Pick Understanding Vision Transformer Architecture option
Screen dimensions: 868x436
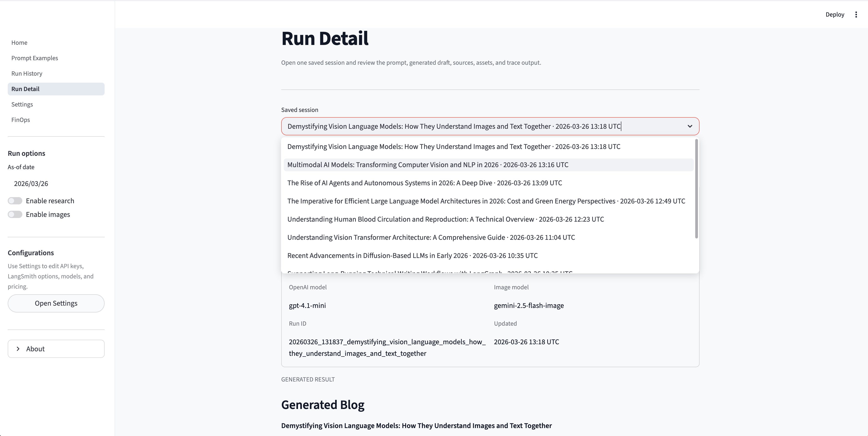click(431, 237)
